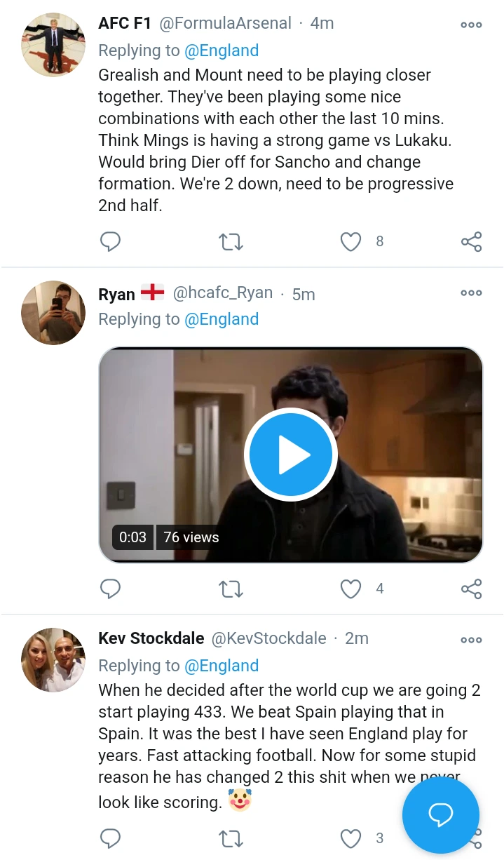This screenshot has width=504, height=860.
Task: Reply to AFC F1's tweet
Action: point(111,242)
